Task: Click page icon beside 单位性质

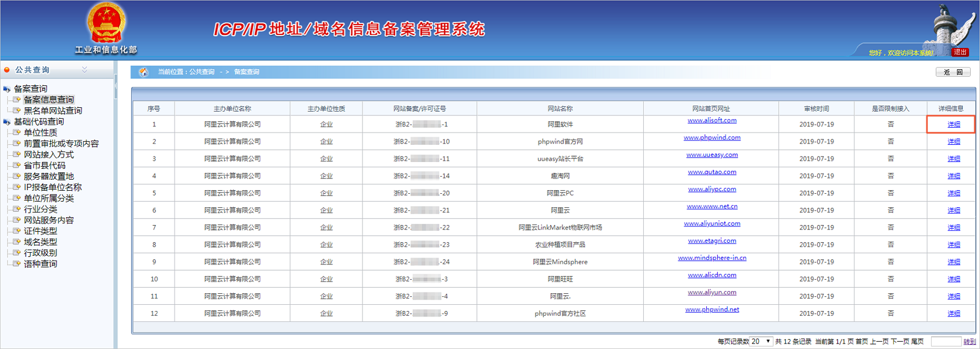Action: 17,132
